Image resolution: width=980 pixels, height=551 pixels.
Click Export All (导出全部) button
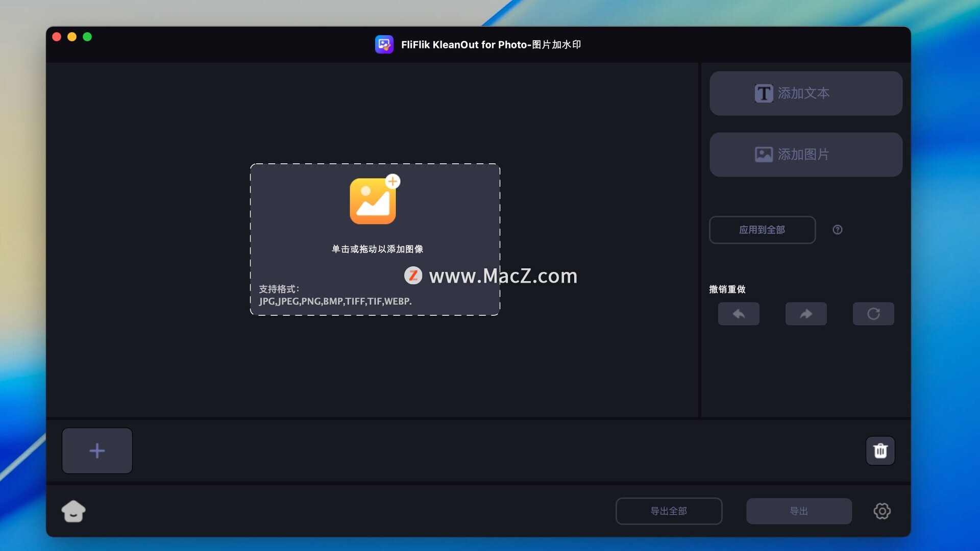(x=669, y=511)
